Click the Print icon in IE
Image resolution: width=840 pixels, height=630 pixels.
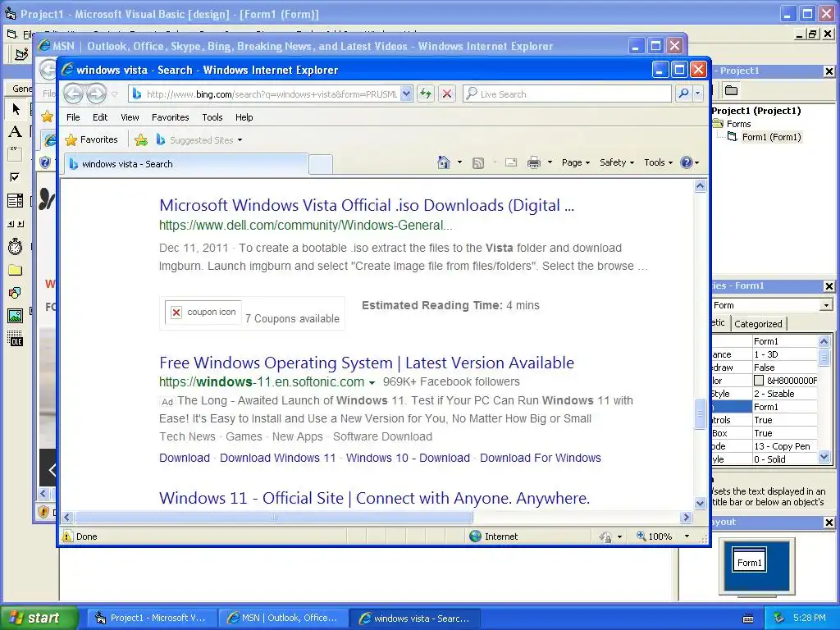click(x=533, y=162)
